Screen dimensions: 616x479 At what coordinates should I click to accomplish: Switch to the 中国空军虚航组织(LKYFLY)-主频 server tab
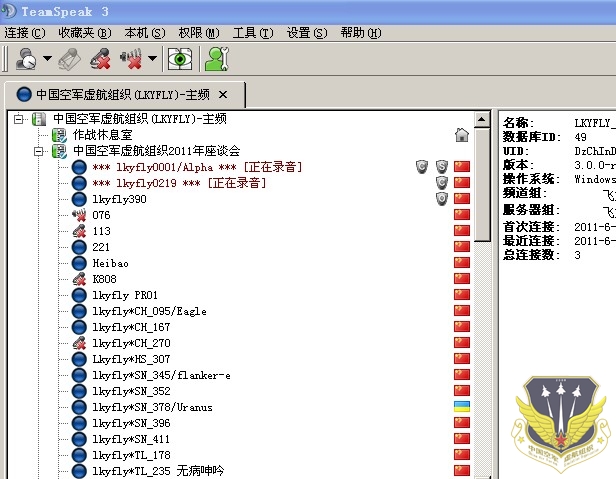tap(123, 95)
